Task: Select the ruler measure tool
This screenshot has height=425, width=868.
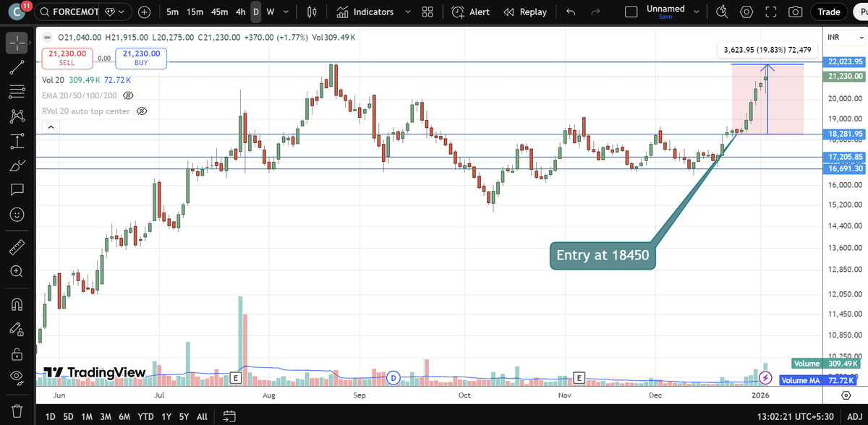Action: pyautogui.click(x=17, y=247)
